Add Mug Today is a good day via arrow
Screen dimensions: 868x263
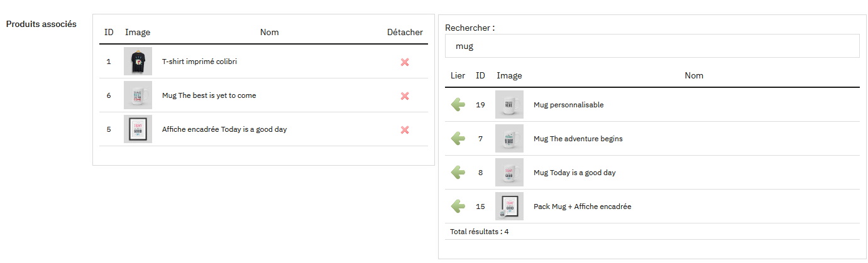tap(458, 173)
